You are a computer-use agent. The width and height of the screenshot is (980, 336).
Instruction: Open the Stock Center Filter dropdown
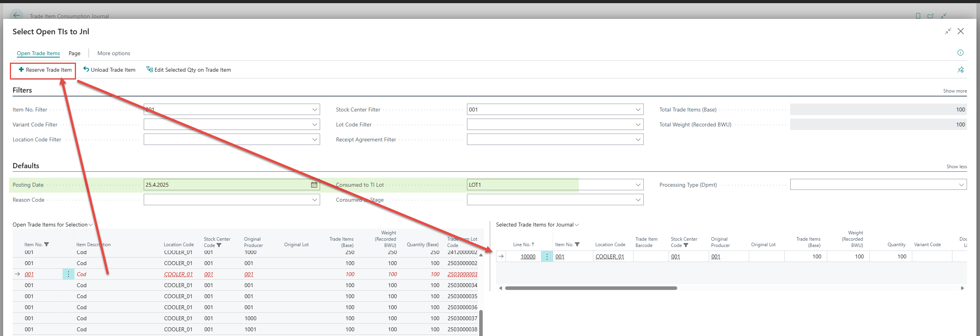coord(638,110)
